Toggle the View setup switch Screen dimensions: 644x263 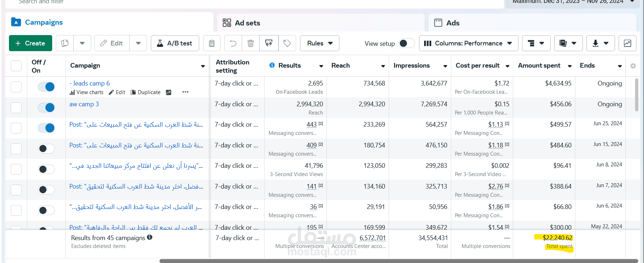(407, 43)
